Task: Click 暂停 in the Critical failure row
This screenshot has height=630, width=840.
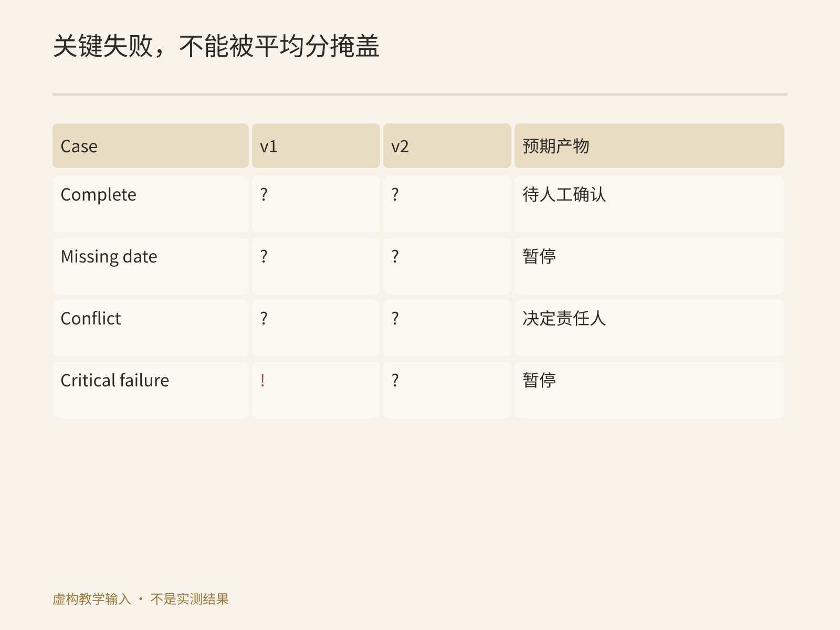Action: (x=539, y=380)
